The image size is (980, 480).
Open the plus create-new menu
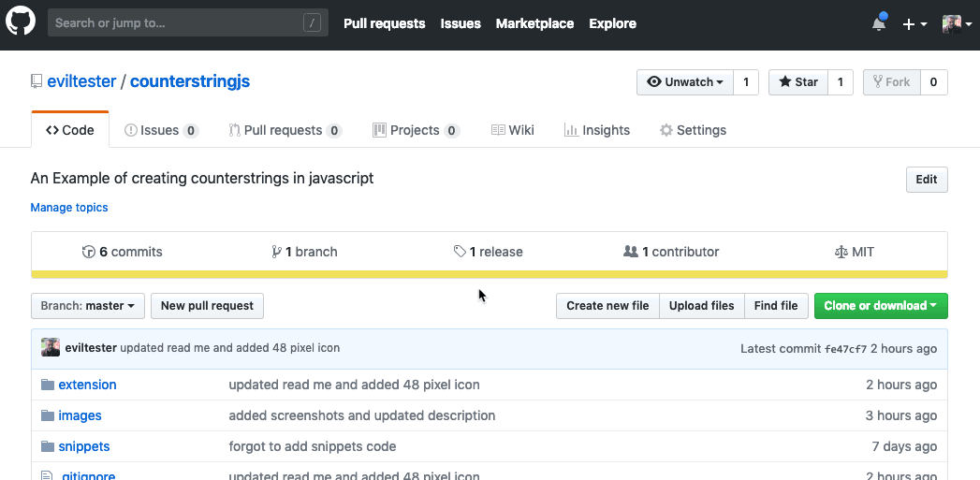914,23
